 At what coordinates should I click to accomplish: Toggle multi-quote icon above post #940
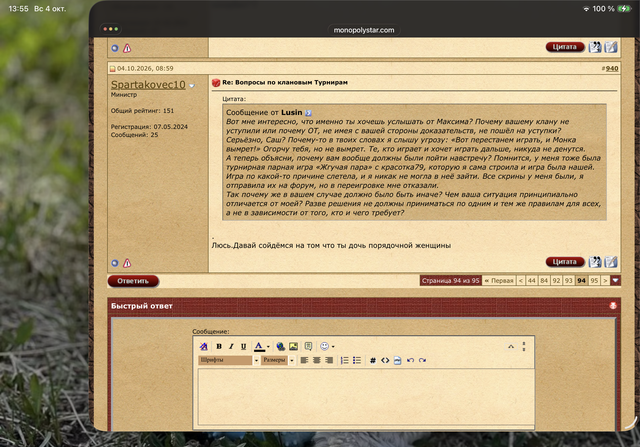tap(595, 47)
